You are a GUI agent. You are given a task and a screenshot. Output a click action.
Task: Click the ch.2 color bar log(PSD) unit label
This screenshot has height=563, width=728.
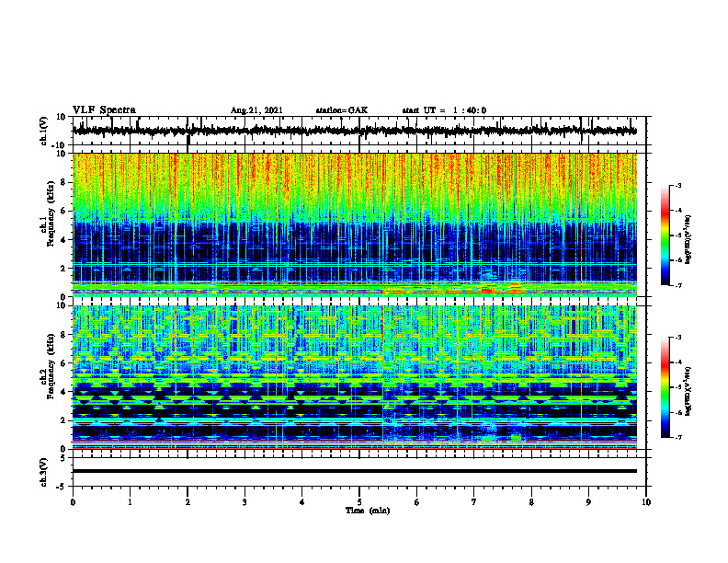(688, 391)
